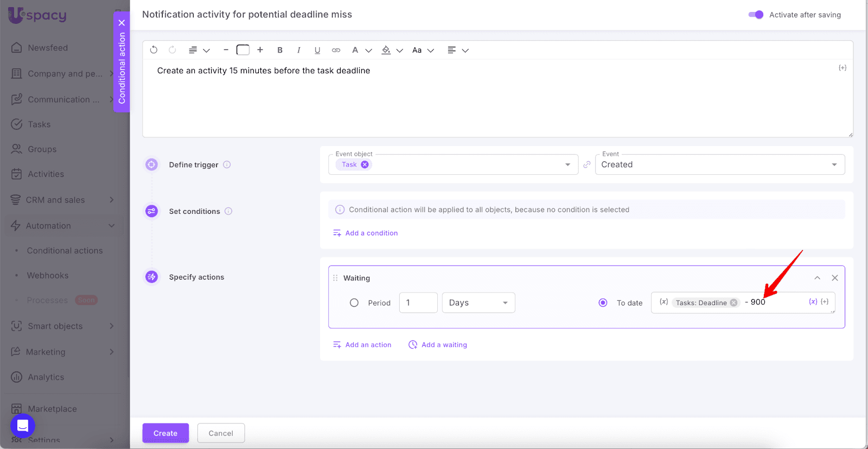Screen dimensions: 868x449
Task: Insert a link using the link icon
Action: pos(336,50)
